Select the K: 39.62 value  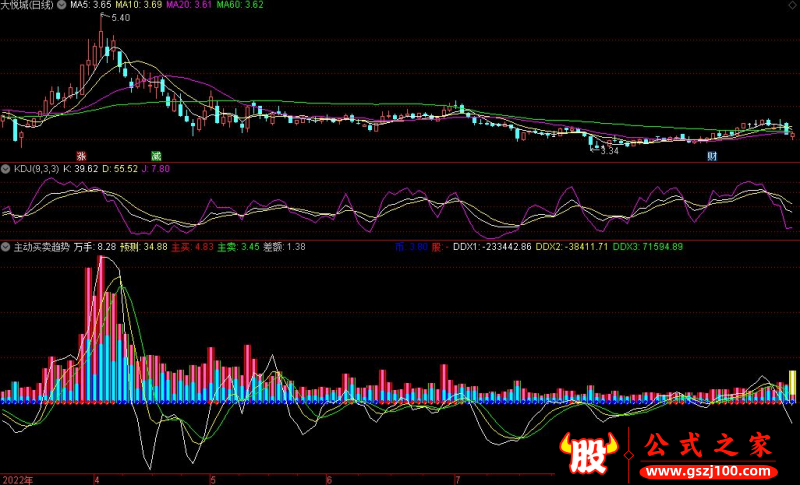81,169
